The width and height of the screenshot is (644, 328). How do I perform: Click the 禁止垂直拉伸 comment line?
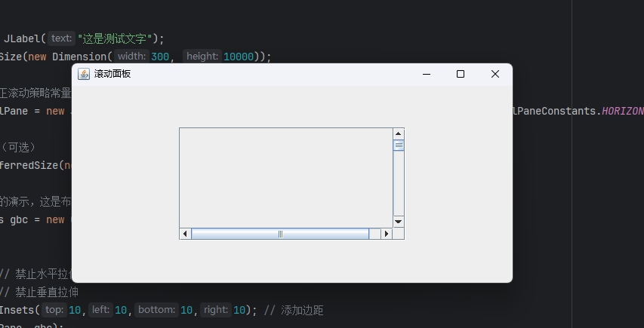click(x=39, y=293)
